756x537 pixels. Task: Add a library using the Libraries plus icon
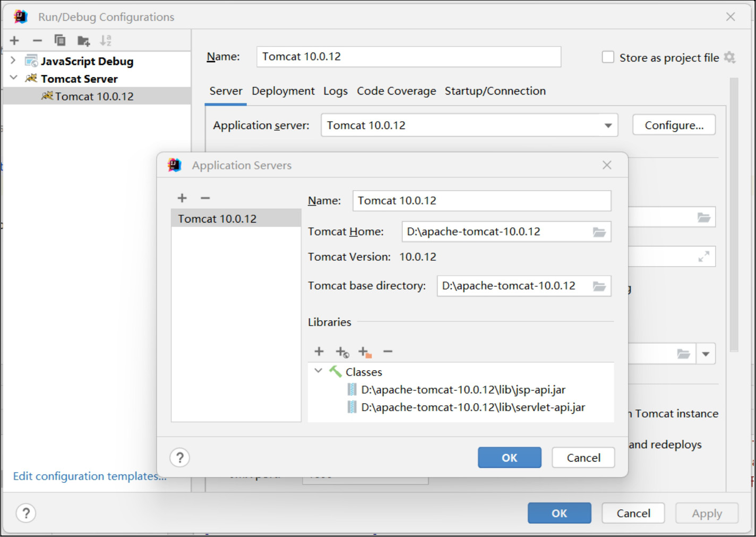[319, 352]
